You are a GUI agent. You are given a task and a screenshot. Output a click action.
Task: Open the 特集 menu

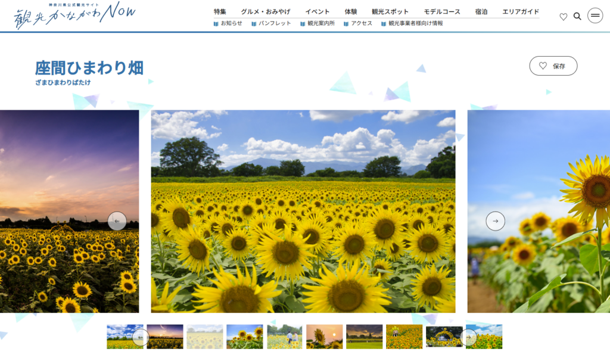[x=220, y=11]
